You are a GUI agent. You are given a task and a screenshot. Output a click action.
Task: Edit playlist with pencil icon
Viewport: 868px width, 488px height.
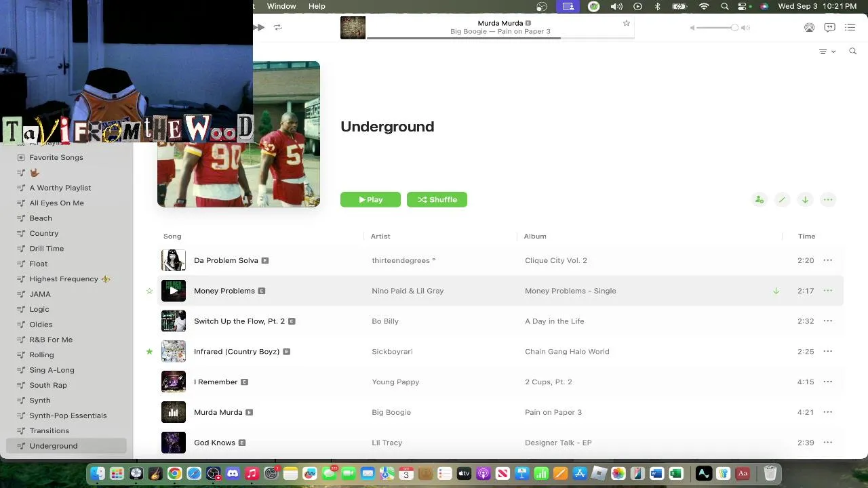pyautogui.click(x=782, y=200)
